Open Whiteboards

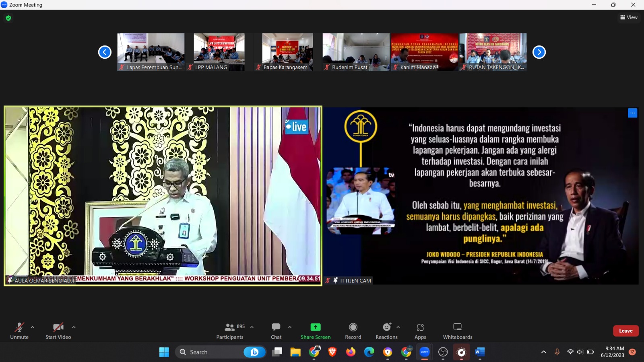tap(458, 331)
